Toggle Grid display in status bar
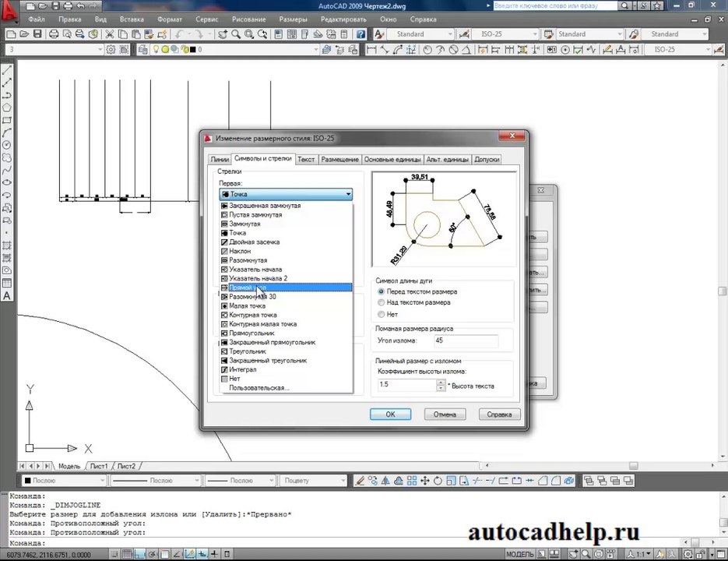 click(x=127, y=554)
